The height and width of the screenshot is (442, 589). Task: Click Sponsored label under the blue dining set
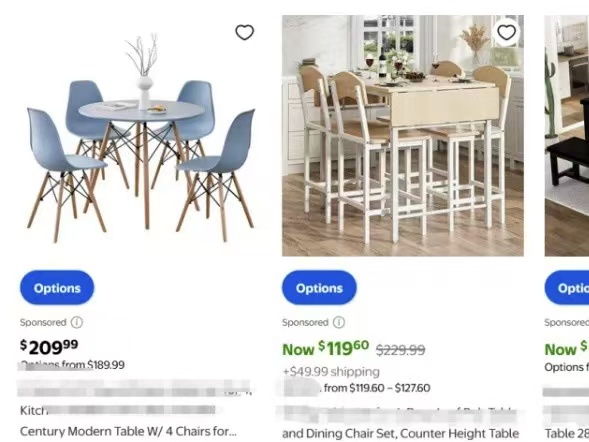pos(43,322)
